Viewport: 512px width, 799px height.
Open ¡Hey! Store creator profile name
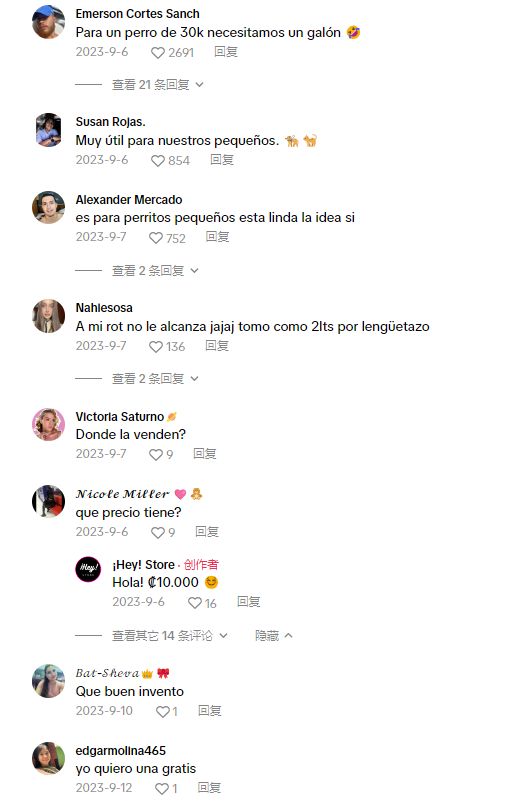(144, 565)
